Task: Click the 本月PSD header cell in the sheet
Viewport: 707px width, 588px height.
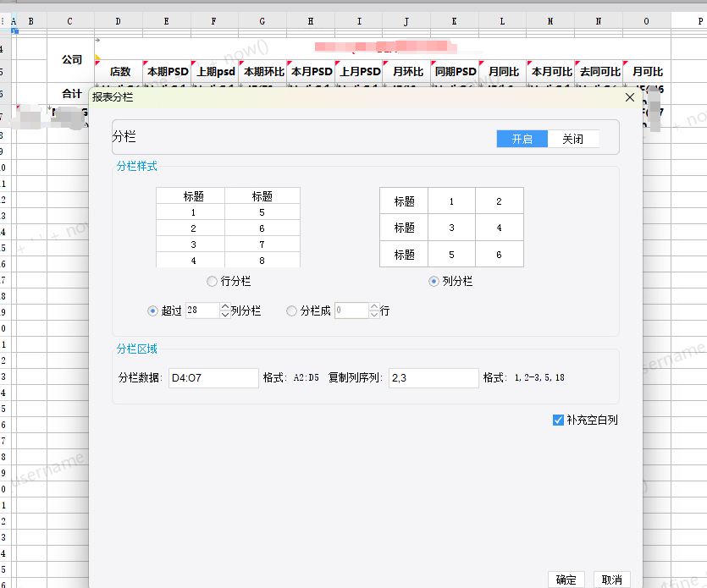Action: pos(311,71)
